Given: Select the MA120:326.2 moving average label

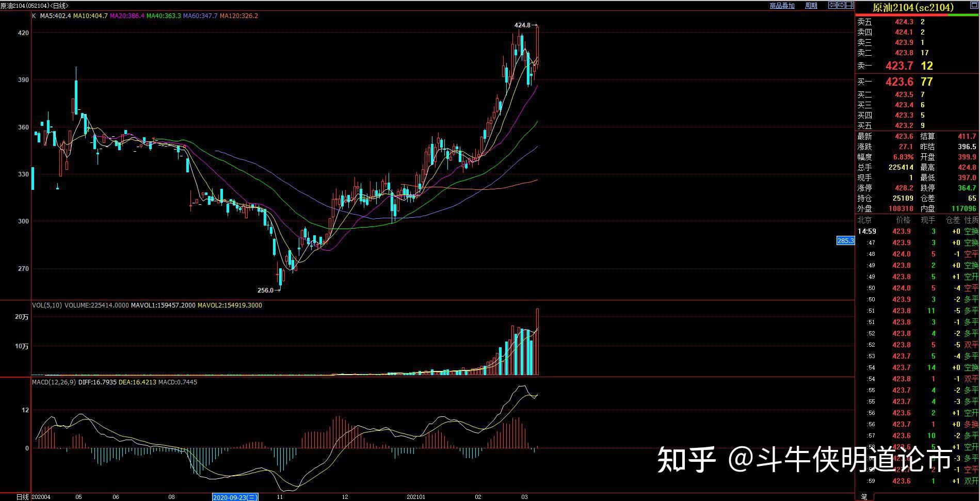Looking at the screenshot, I should (x=238, y=16).
